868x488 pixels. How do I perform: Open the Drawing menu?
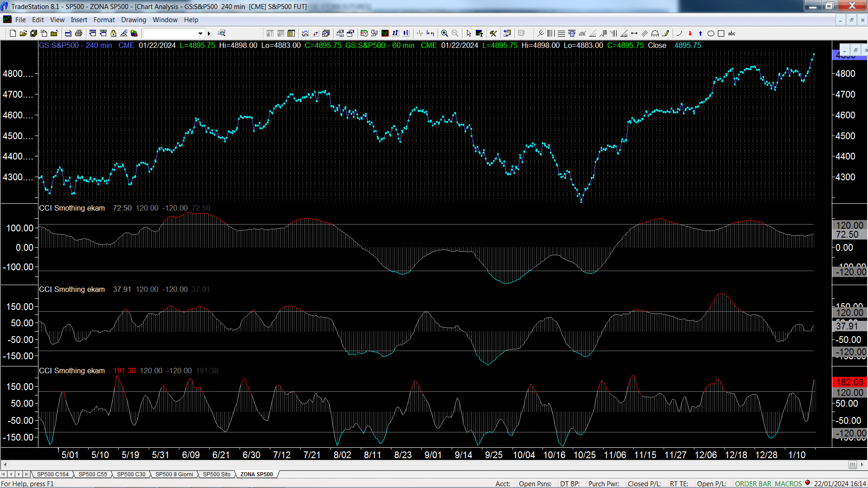click(134, 20)
